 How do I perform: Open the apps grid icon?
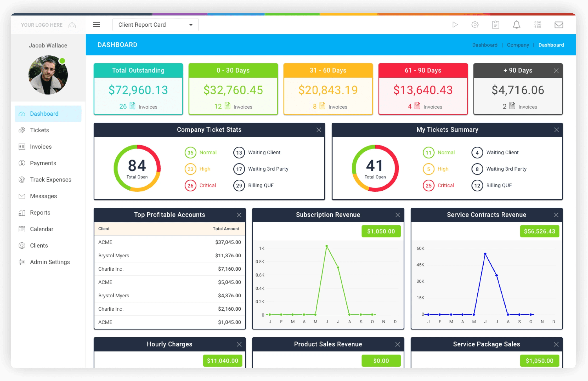point(538,25)
